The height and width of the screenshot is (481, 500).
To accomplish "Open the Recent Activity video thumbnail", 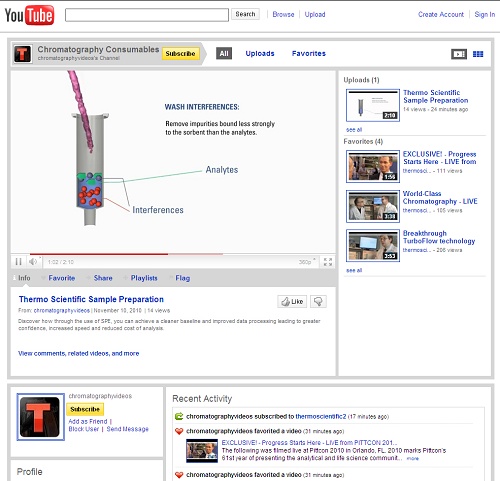I will click(x=202, y=451).
